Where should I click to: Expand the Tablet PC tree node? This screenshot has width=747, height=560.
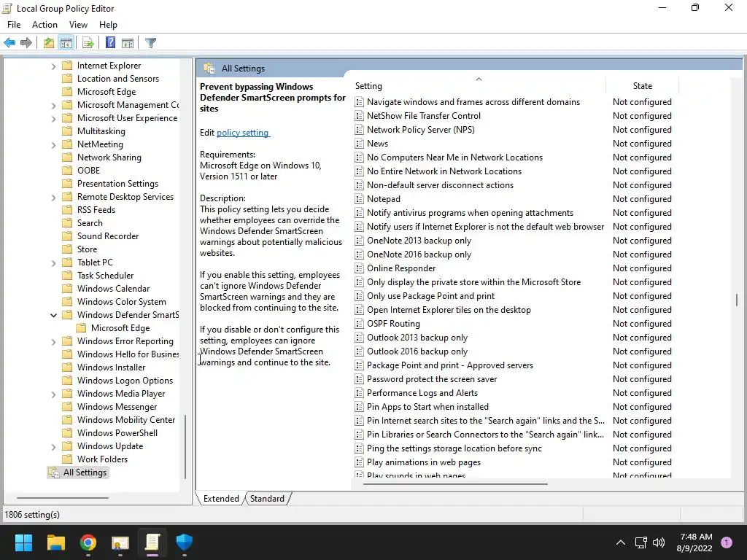(x=53, y=262)
